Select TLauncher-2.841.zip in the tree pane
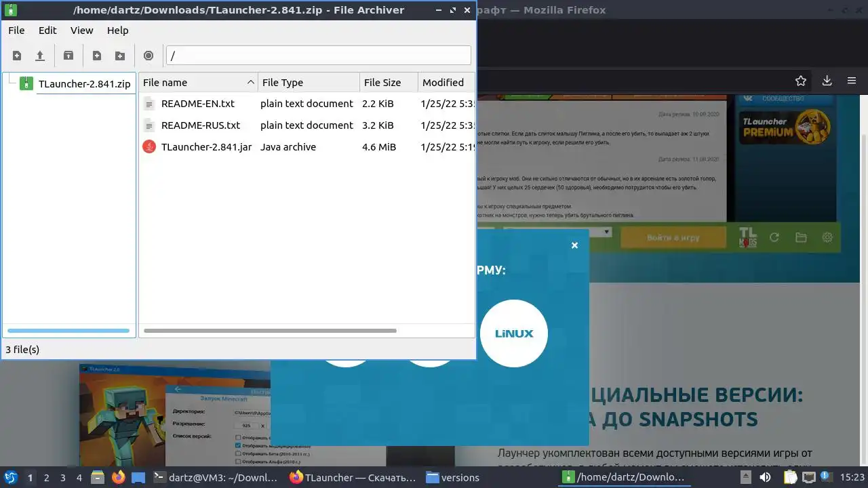 [x=84, y=84]
